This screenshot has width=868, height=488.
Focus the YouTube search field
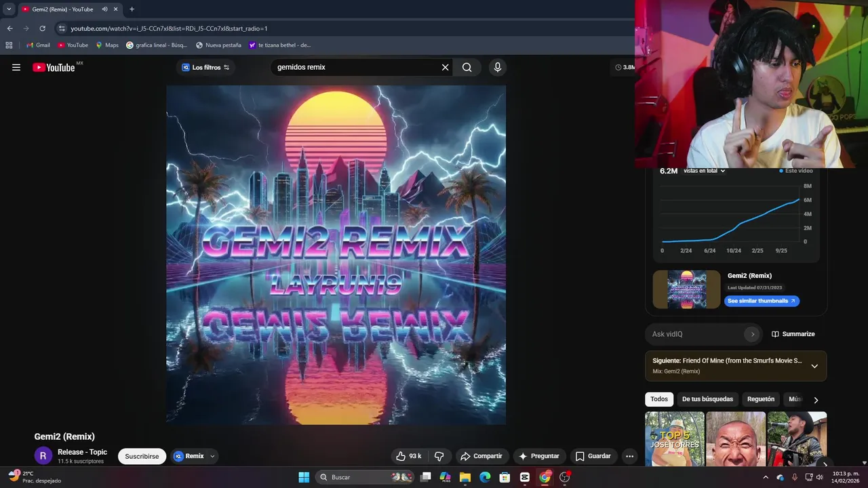coord(357,67)
